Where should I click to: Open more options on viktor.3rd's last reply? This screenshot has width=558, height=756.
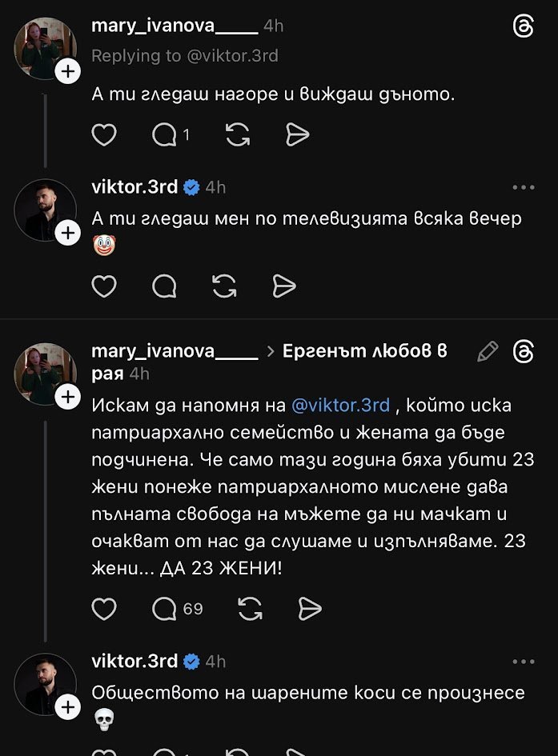[x=523, y=662]
